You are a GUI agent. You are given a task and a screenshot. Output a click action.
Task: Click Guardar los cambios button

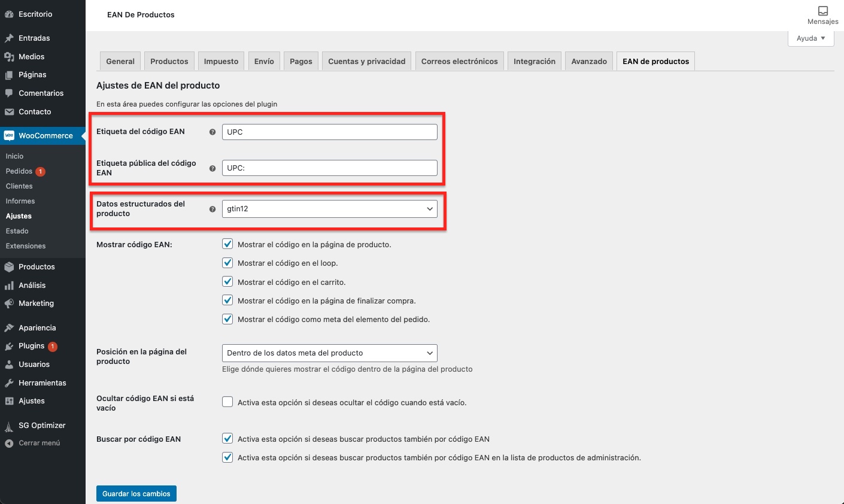136,494
